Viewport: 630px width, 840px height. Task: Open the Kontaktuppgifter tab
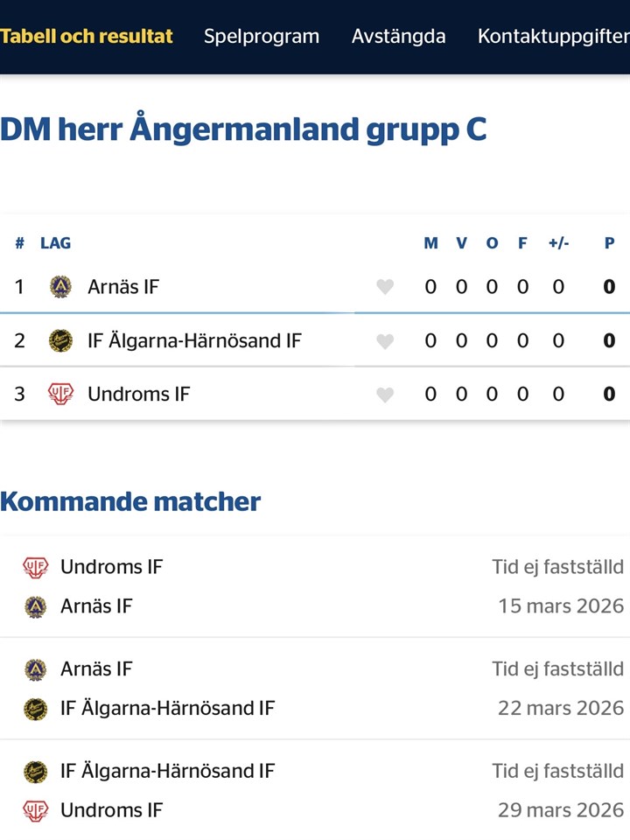(x=553, y=37)
